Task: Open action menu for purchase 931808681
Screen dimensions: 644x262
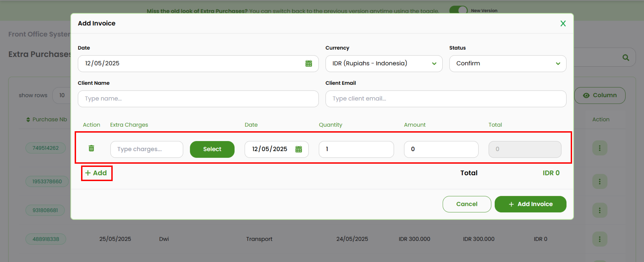Action: click(600, 210)
